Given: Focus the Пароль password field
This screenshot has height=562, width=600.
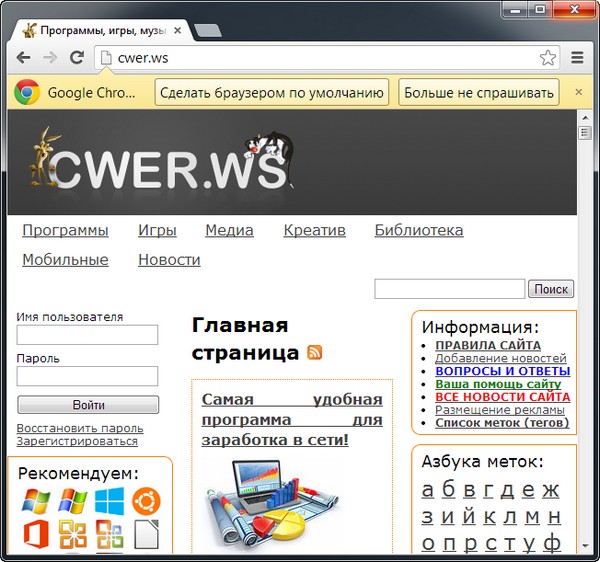Looking at the screenshot, I should pos(87,376).
